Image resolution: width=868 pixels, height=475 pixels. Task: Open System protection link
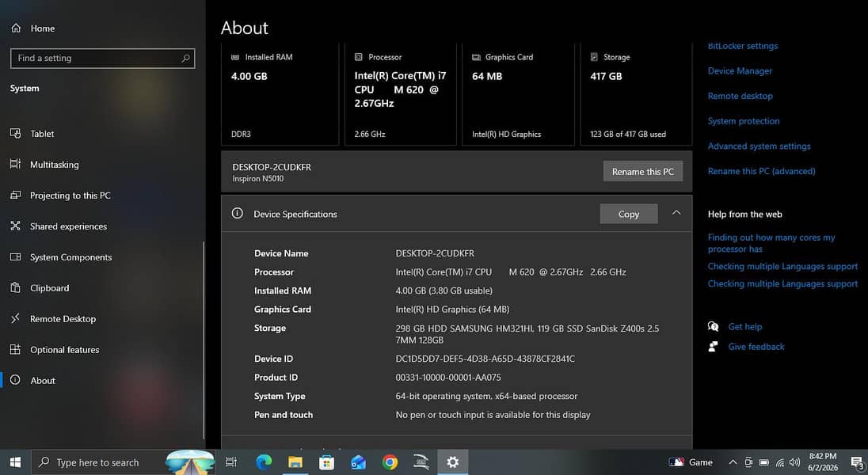744,120
